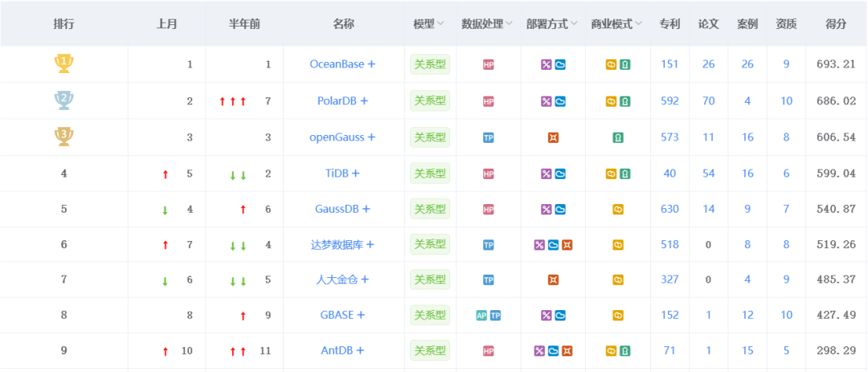Click PolarDB's paper count 70
The width and height of the screenshot is (868, 372).
(x=709, y=101)
